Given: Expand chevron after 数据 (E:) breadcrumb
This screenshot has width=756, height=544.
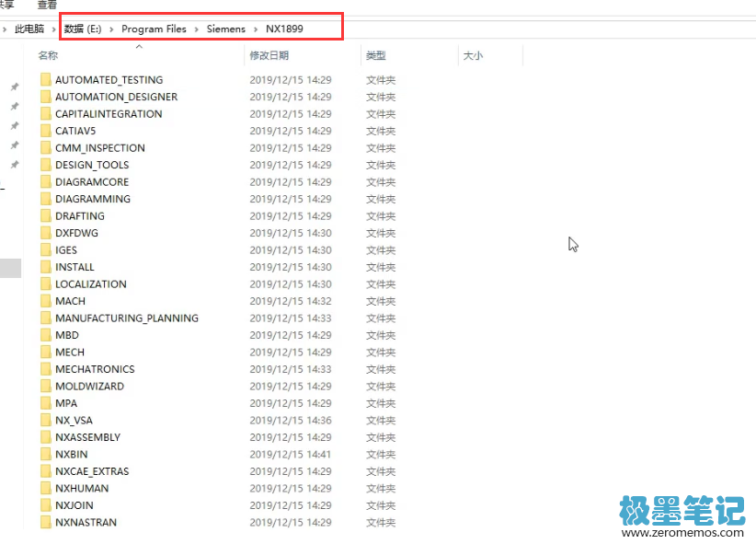Looking at the screenshot, I should pos(111,29).
